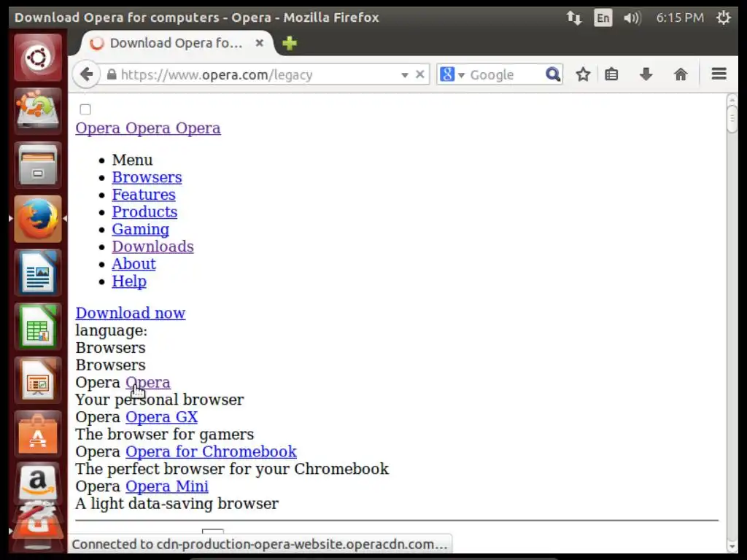The height and width of the screenshot is (560, 747).
Task: Click 'A light data-saving browser' text
Action: 177,503
